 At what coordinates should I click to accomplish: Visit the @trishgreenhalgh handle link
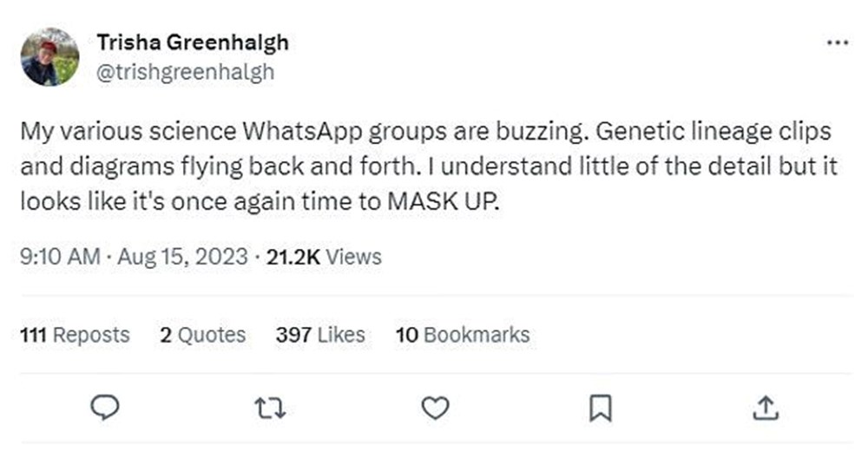pos(185,72)
